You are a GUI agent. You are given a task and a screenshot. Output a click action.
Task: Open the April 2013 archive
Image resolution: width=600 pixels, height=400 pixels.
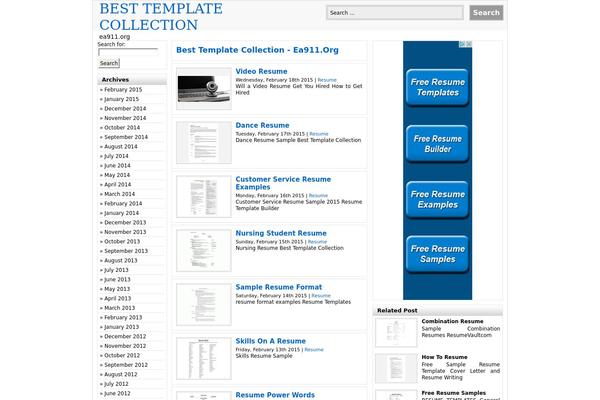coord(117,299)
